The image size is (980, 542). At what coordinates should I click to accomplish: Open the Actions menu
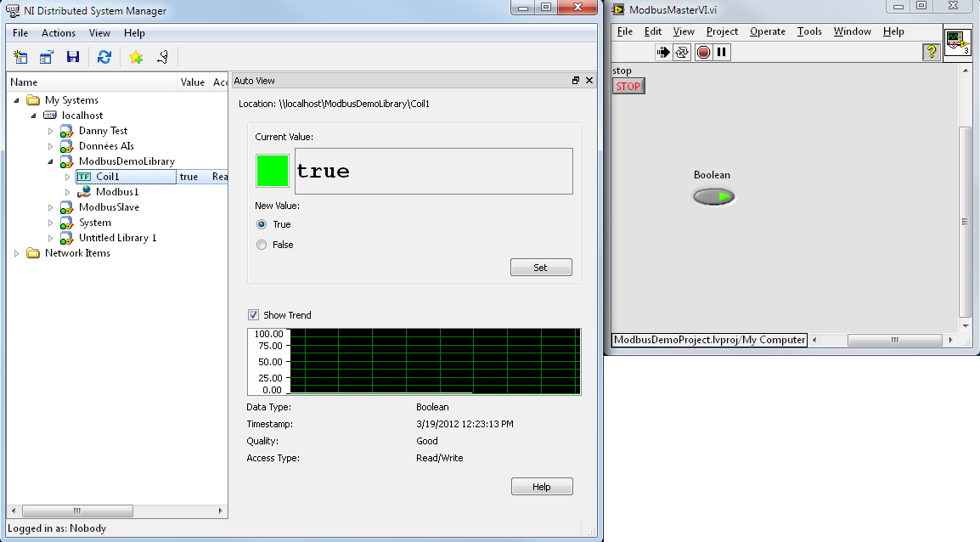tap(58, 33)
